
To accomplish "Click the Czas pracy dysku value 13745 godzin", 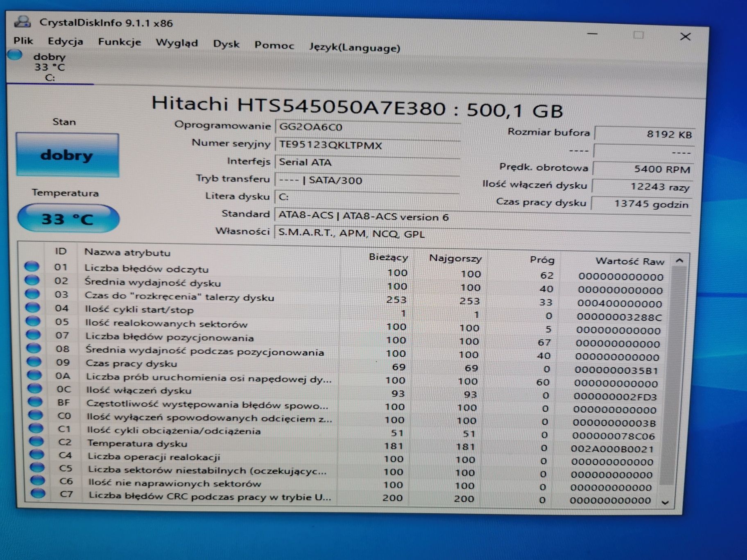I will [641, 204].
